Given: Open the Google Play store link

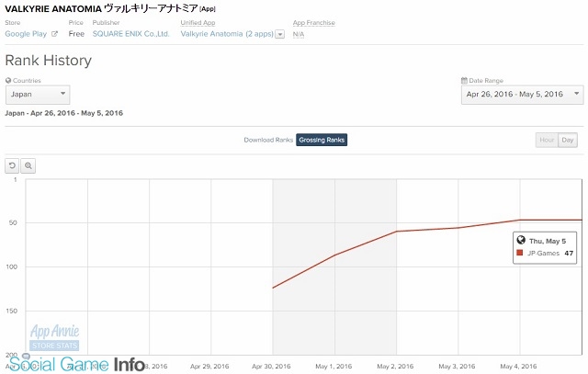Looking at the screenshot, I should (x=26, y=34).
